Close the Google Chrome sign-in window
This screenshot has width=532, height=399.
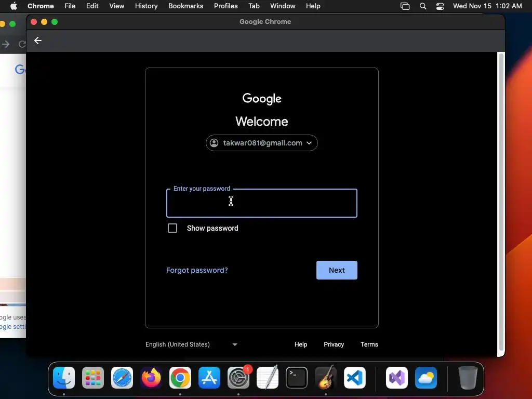pos(34,22)
